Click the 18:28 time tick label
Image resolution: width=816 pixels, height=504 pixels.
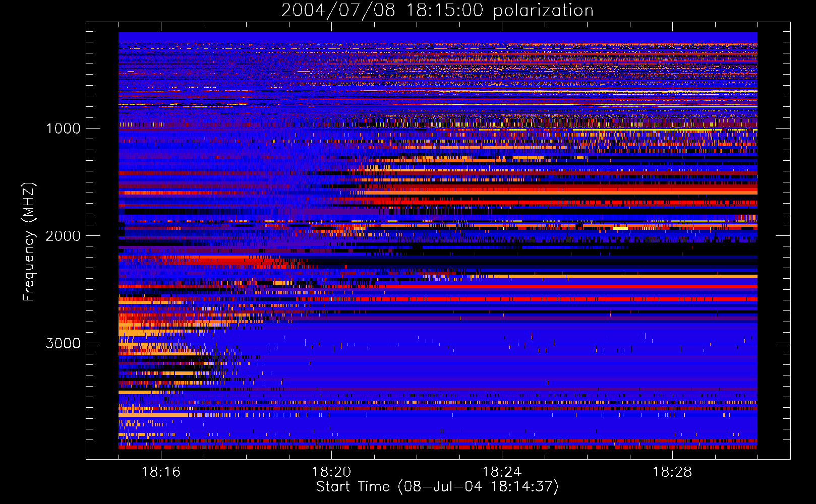coord(672,472)
